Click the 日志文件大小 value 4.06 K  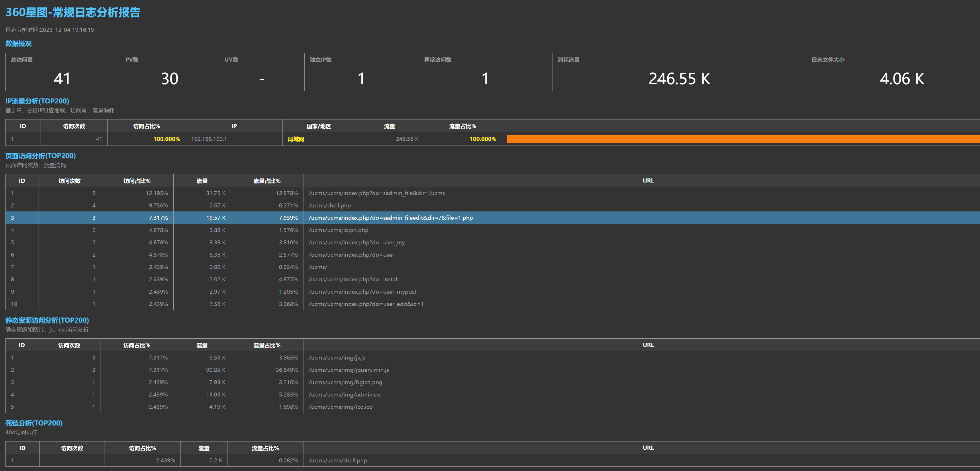click(x=902, y=79)
